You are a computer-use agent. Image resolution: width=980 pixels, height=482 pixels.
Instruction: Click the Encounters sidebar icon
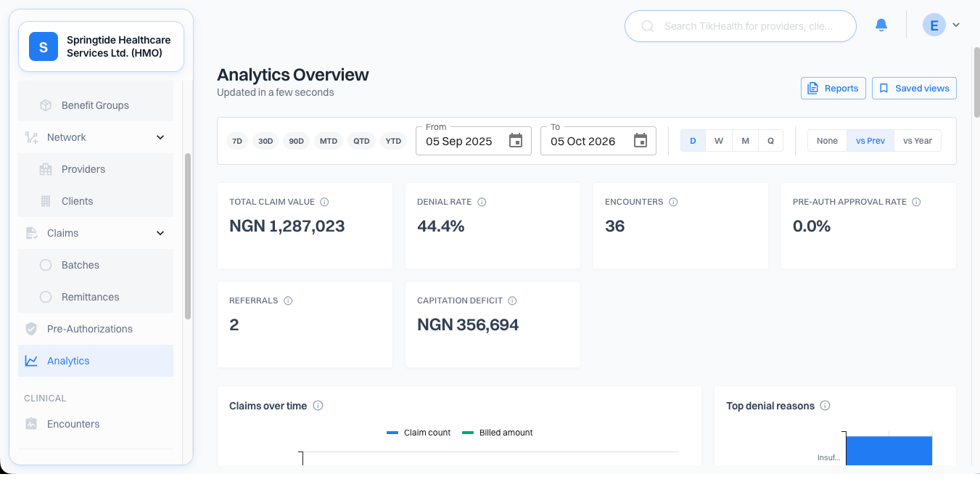(31, 424)
